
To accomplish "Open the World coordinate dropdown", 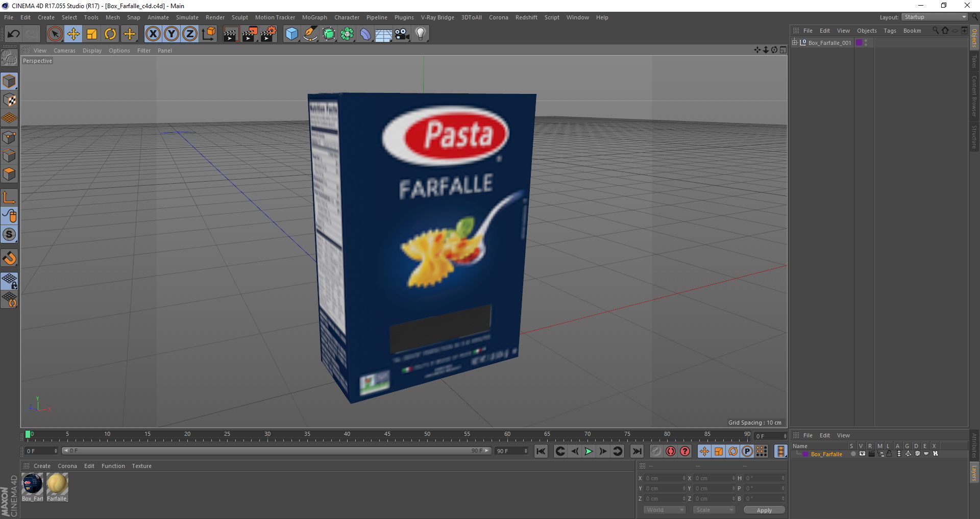I will point(664,510).
